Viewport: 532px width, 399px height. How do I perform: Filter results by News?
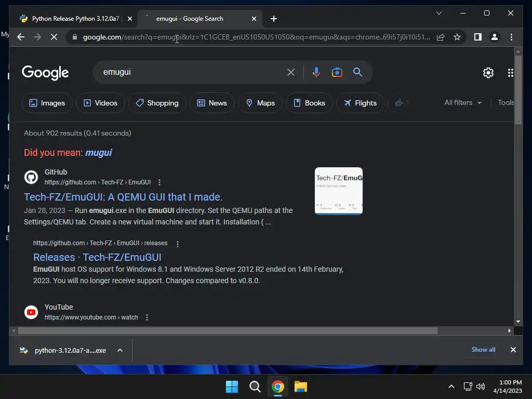(x=212, y=103)
